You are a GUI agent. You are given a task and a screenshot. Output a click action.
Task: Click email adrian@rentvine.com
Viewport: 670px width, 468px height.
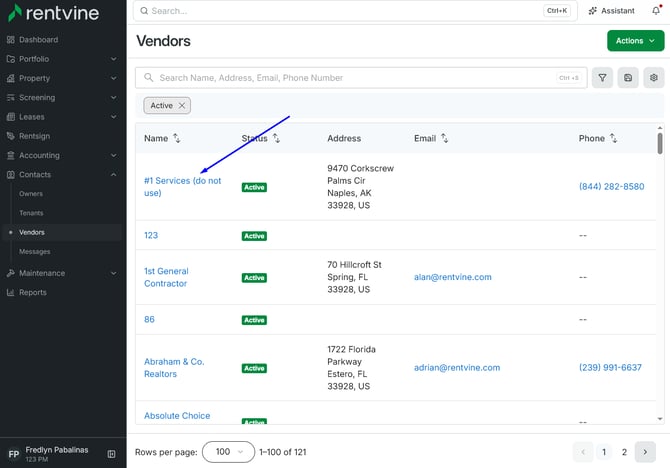pos(457,368)
